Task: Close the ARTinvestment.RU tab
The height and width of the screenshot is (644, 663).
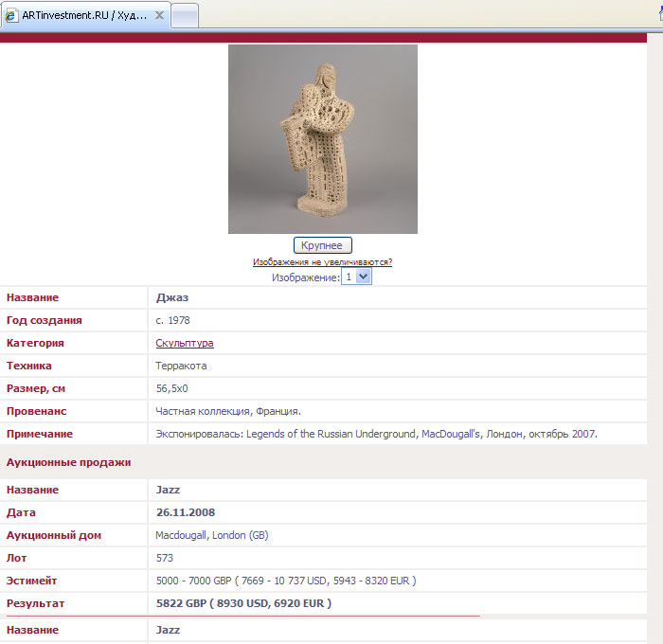Action: [158, 16]
